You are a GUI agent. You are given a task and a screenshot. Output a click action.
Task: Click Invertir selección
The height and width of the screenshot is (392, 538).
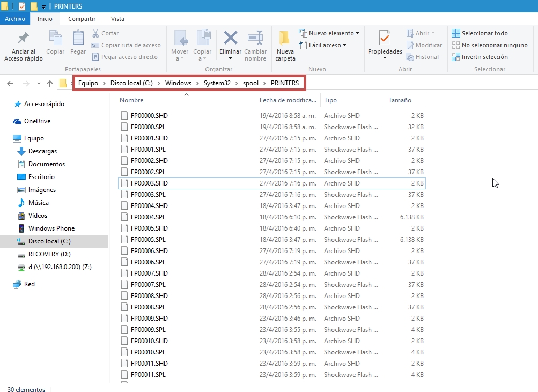pyautogui.click(x=480, y=57)
